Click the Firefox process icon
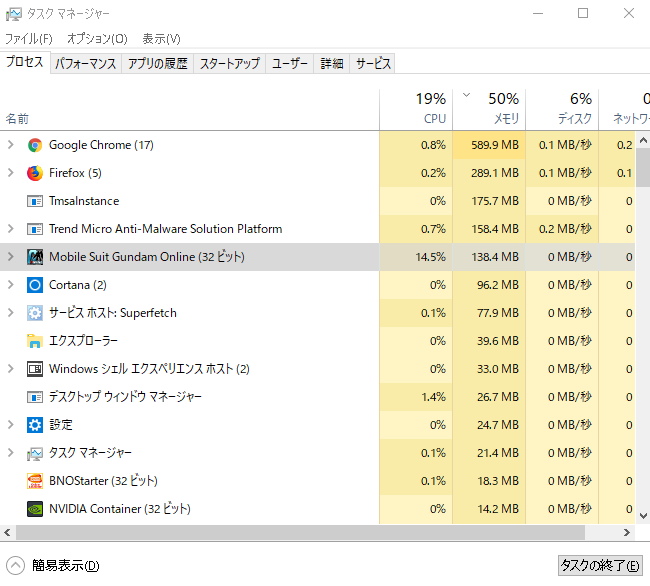 [35, 173]
